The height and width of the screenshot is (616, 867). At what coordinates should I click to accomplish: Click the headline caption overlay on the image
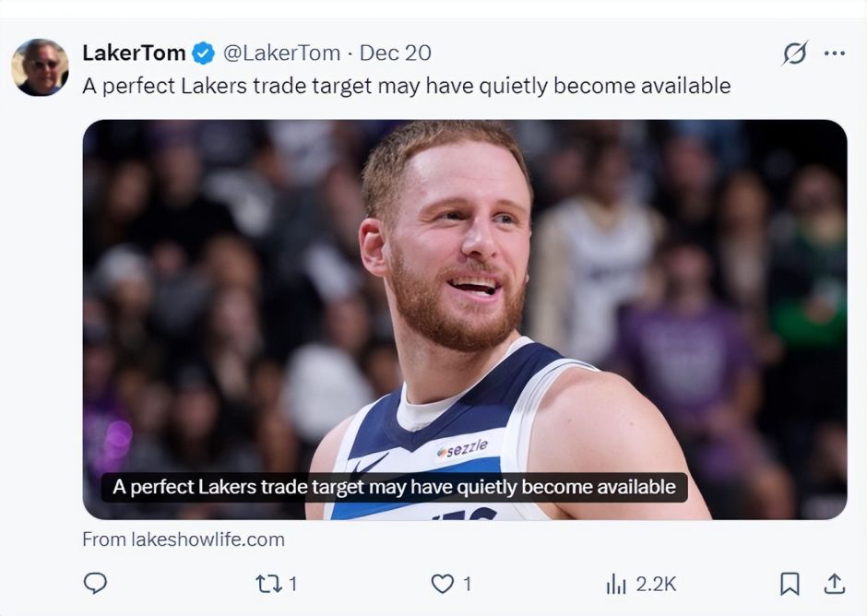[x=394, y=487]
